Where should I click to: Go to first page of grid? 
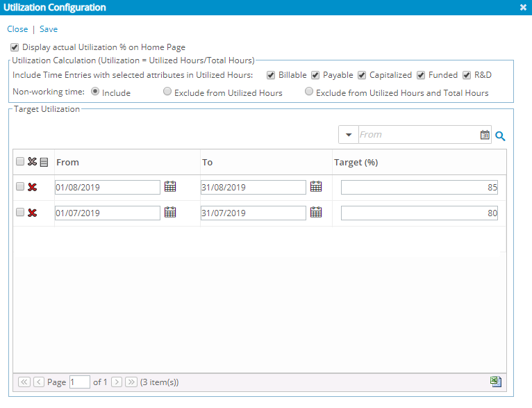[x=24, y=382]
